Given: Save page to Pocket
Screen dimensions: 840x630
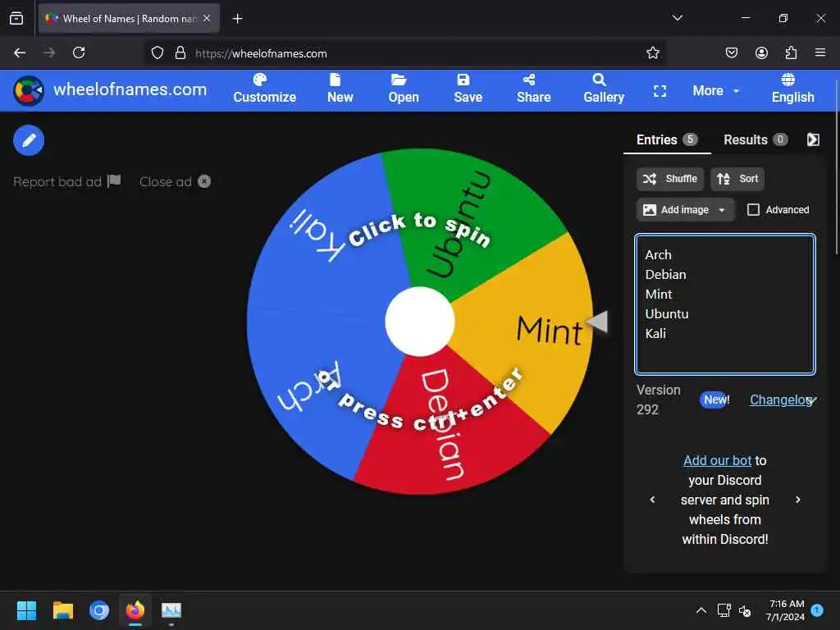Looking at the screenshot, I should (x=732, y=53).
